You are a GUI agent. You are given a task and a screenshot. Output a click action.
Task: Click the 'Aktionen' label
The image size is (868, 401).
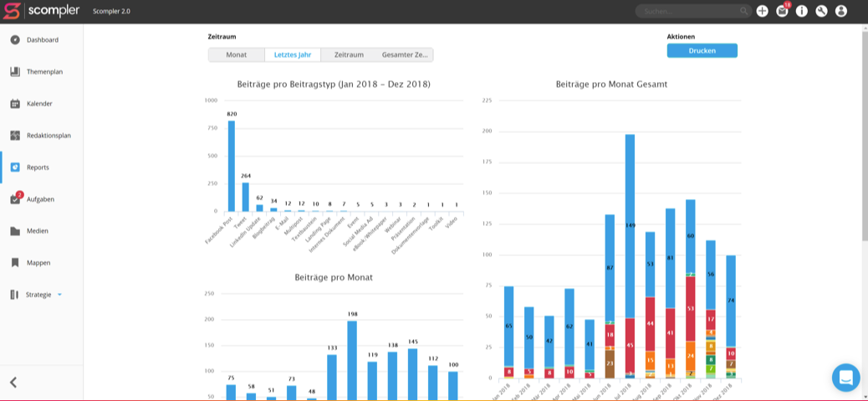click(x=681, y=37)
